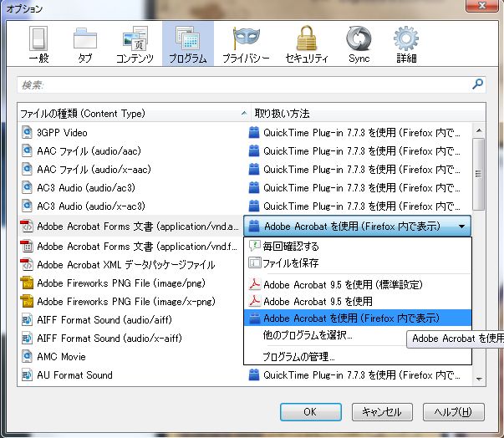Screen dimensions: 504x438
Task: Open the コンテンツ settings panel
Action: click(x=135, y=44)
